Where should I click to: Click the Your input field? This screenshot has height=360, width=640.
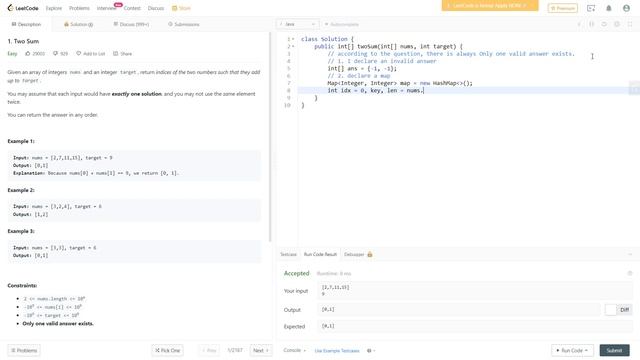pyautogui.click(x=474, y=291)
